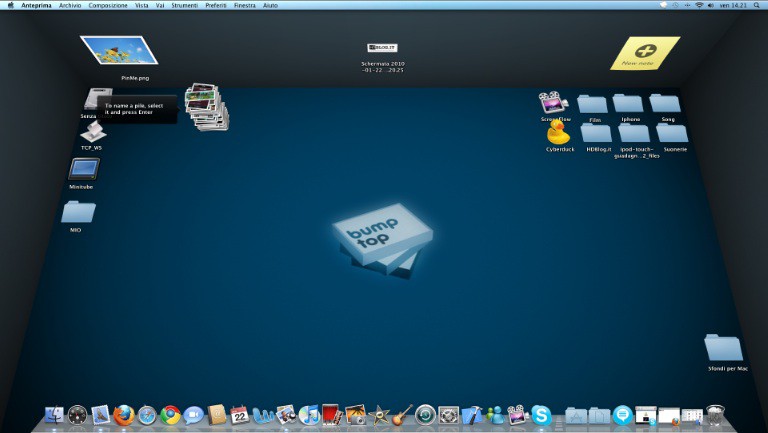Viewport: 768px width, 433px height.
Task: Select the pile of stacked photos
Action: (x=206, y=107)
